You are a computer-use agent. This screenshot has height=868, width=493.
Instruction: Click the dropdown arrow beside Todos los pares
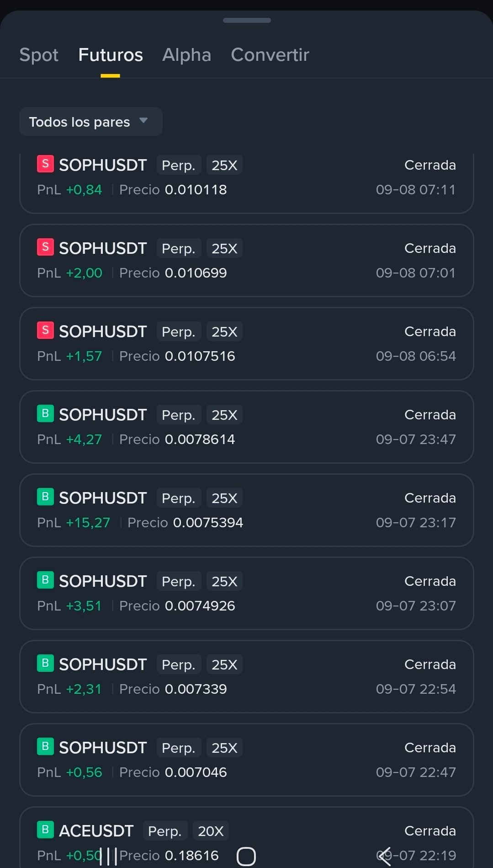click(x=143, y=121)
